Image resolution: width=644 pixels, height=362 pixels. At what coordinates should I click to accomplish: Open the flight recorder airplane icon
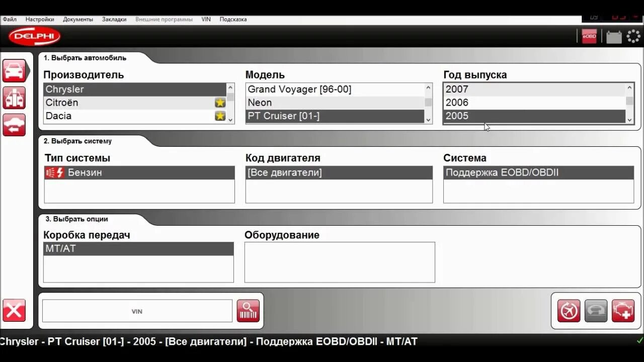(x=568, y=311)
